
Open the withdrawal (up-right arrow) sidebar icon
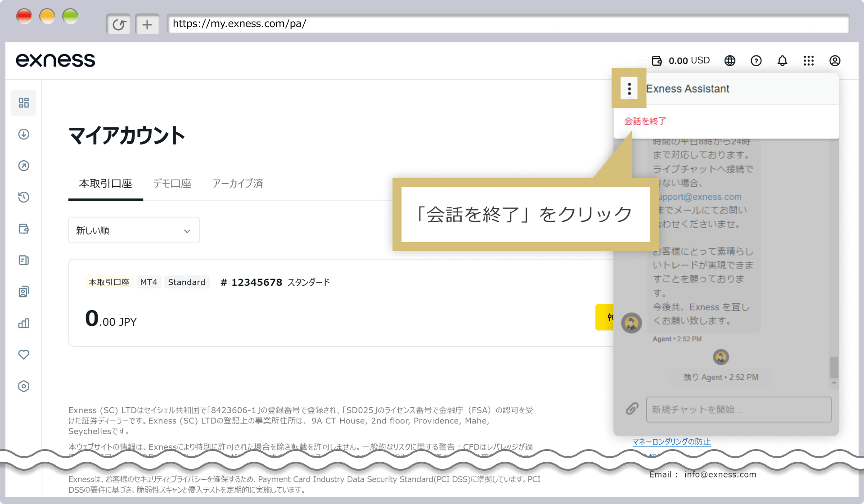23,166
